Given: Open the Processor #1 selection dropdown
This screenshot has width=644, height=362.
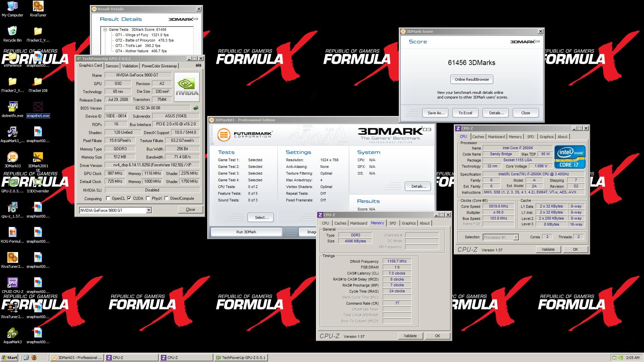Looking at the screenshot, I should pyautogui.click(x=516, y=237).
